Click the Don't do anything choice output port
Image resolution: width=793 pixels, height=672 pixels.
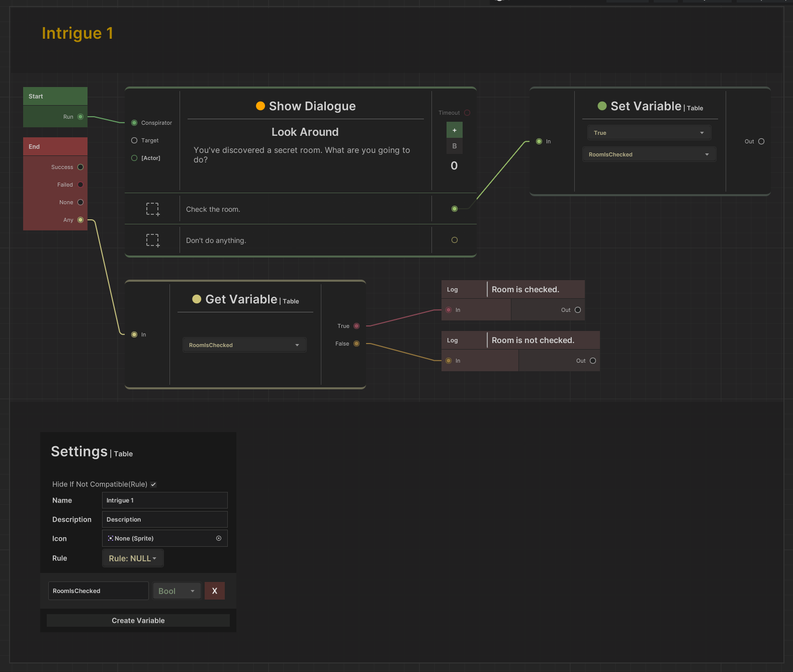(455, 240)
